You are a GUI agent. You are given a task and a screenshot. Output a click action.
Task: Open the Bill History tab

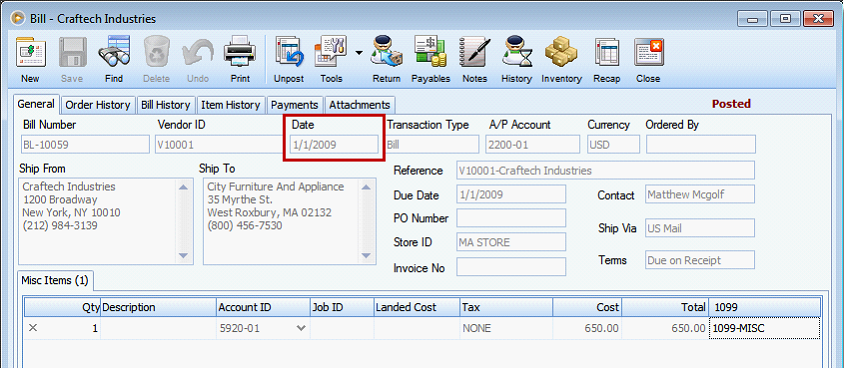pyautogui.click(x=166, y=105)
